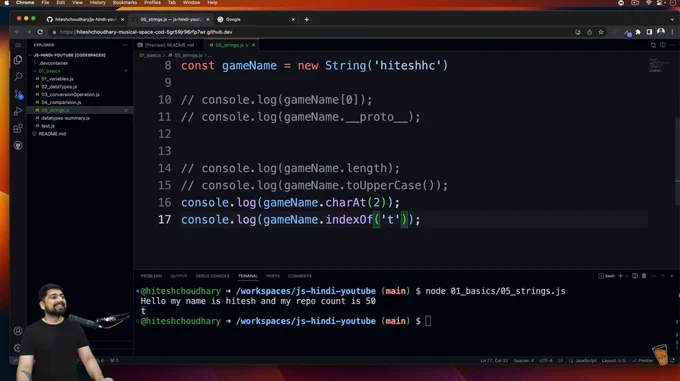Click the 01_basics breadcrumb segment

pyautogui.click(x=150, y=55)
